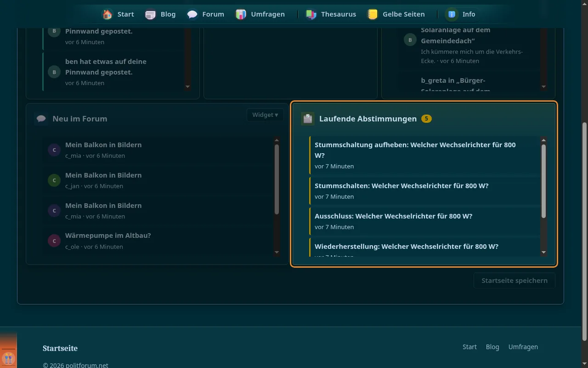Open the vote Ausschluss: Welcher Wechselrichter für 800 W?

click(x=393, y=216)
